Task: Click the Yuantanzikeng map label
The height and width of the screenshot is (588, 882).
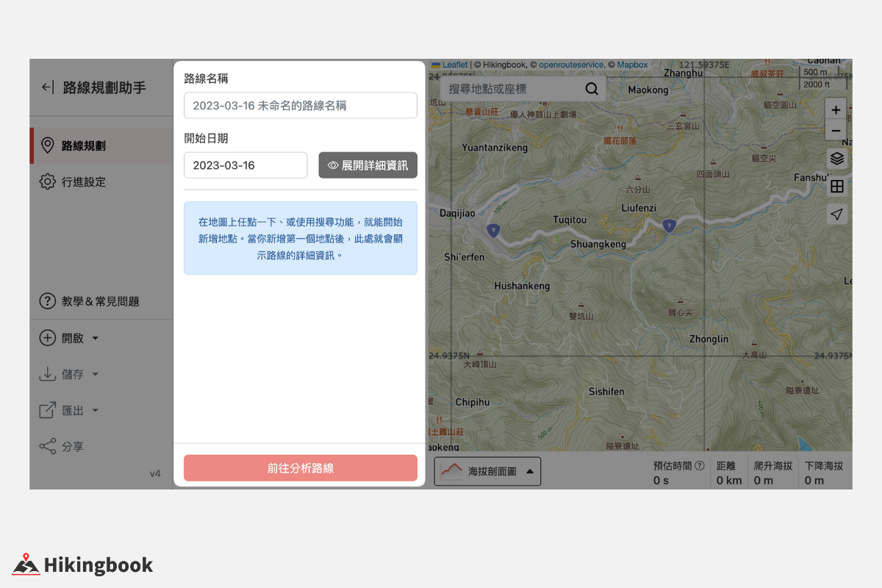Action: (x=495, y=148)
